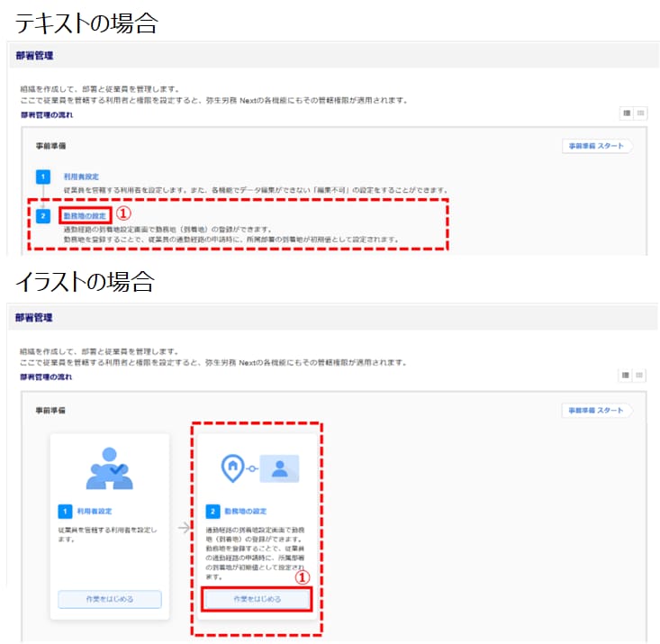The image size is (660, 644).
Task: Click blue step 2 badge in text list
Action: click(42, 217)
